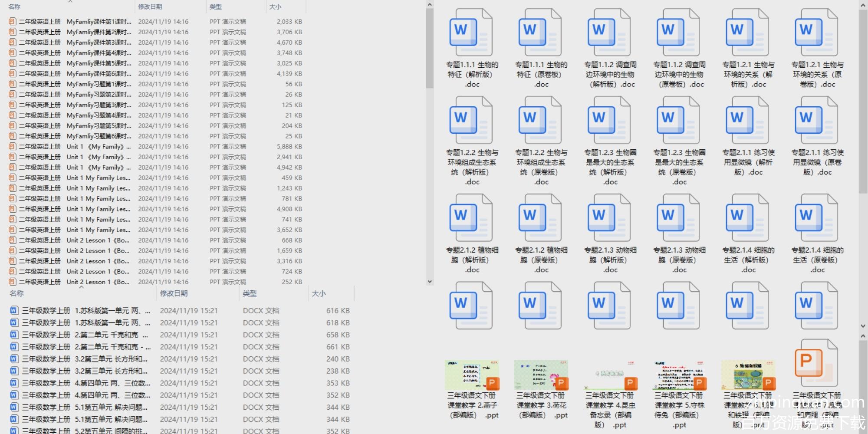Click Word icon 专题2.1.1 练习使用显微镜（原卷版）
This screenshot has height=434, width=868.
point(816,120)
